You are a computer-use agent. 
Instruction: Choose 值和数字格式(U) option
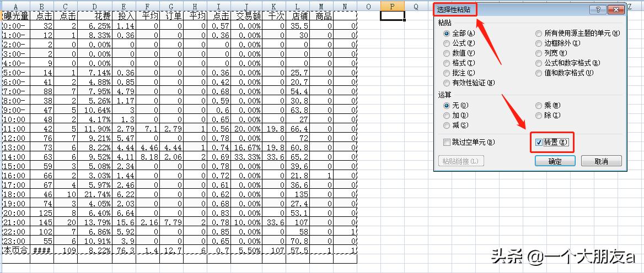tap(564, 73)
